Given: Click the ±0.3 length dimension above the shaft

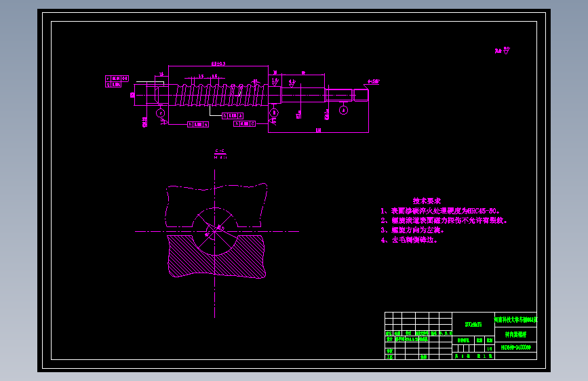Looking at the screenshot, I should coord(218,63).
